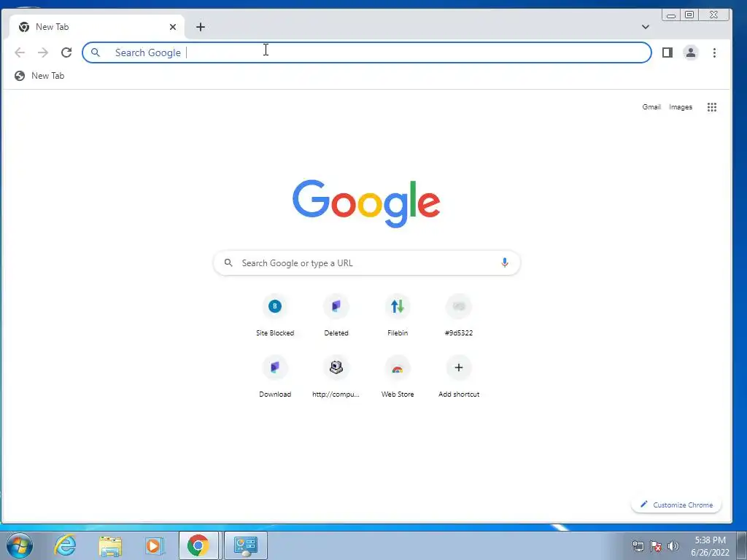Click the magnifier icon in the Google search box
Viewport: 747px width, 560px height.
228,262
